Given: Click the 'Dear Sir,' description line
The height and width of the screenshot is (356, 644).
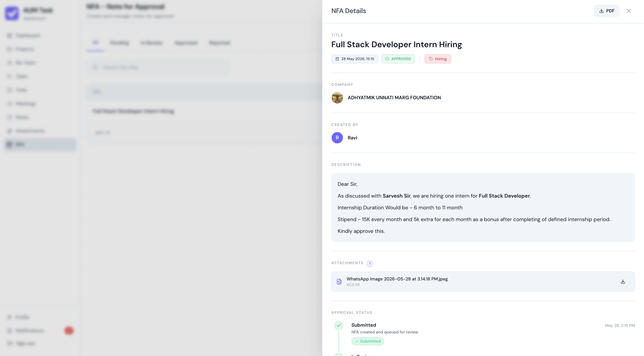Looking at the screenshot, I should (347, 184).
